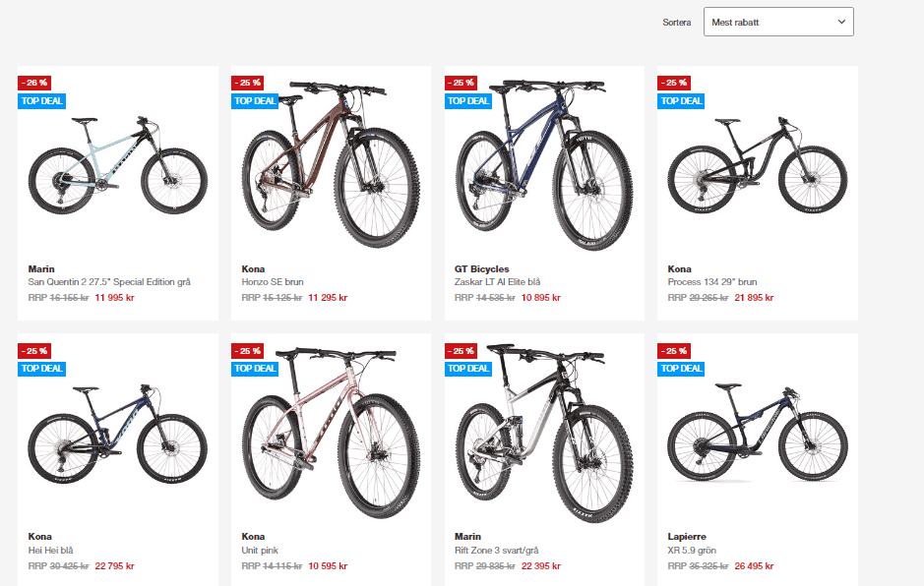This screenshot has width=924, height=586.
Task: Open the Hei Hei blå product link
Action: click(x=51, y=550)
